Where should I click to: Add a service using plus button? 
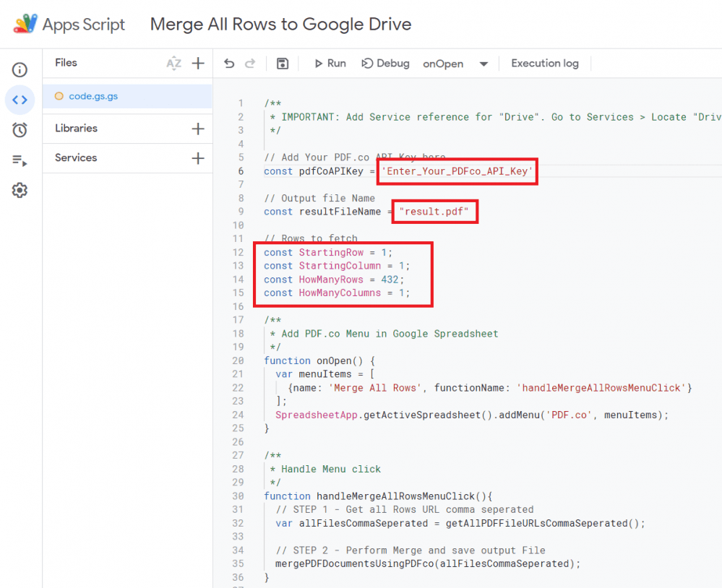point(198,158)
